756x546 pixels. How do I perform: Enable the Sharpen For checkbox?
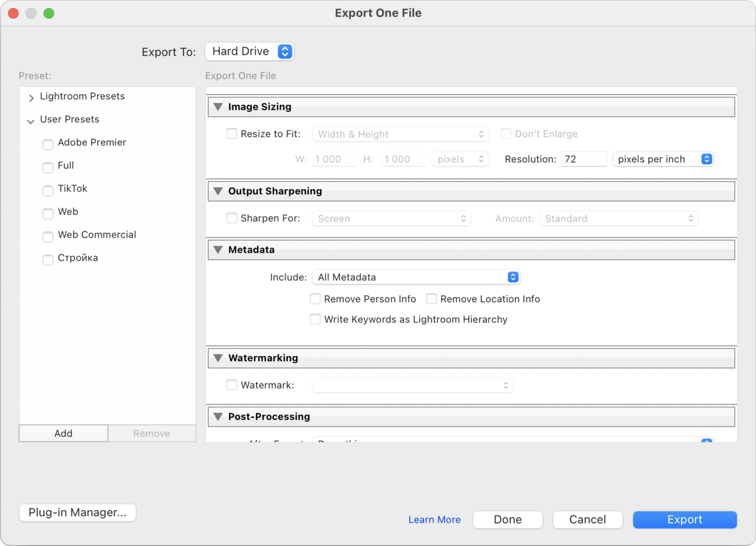point(232,218)
